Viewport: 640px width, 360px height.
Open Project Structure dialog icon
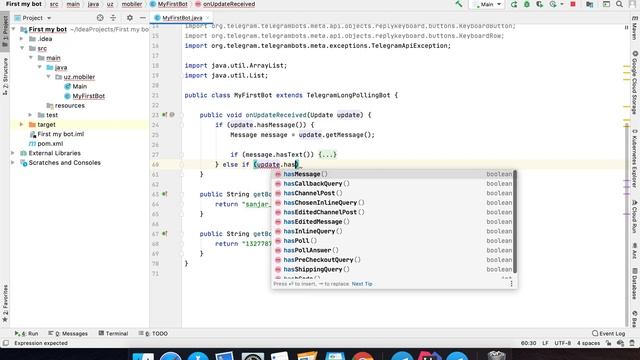pyautogui.click(x=589, y=4)
